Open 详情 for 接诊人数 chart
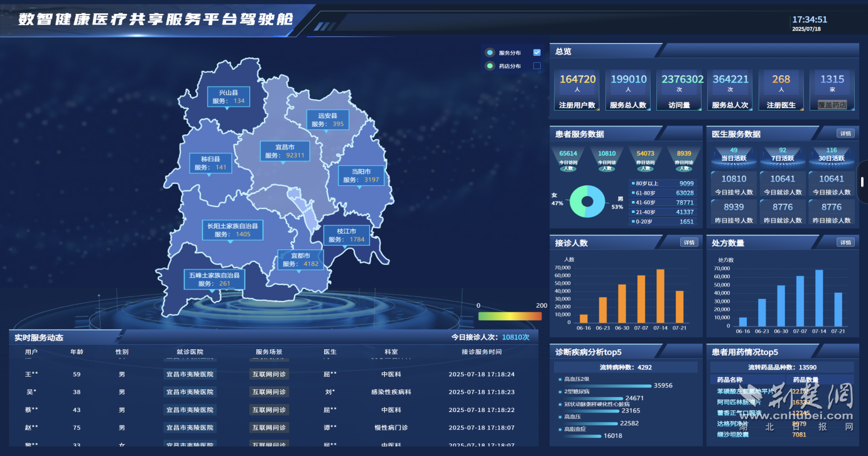Screen dimensions: 868x456 click(x=689, y=242)
